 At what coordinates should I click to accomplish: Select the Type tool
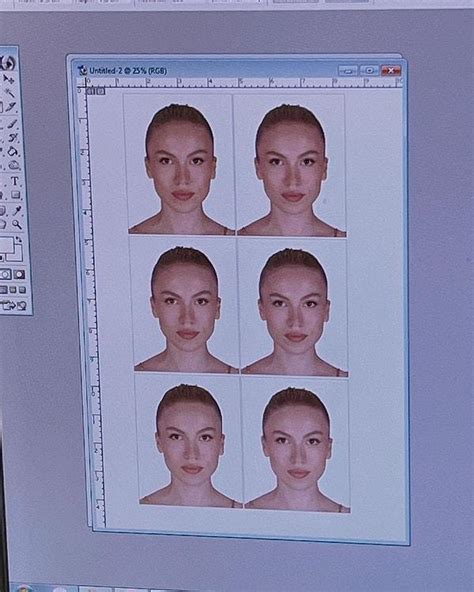15,181
